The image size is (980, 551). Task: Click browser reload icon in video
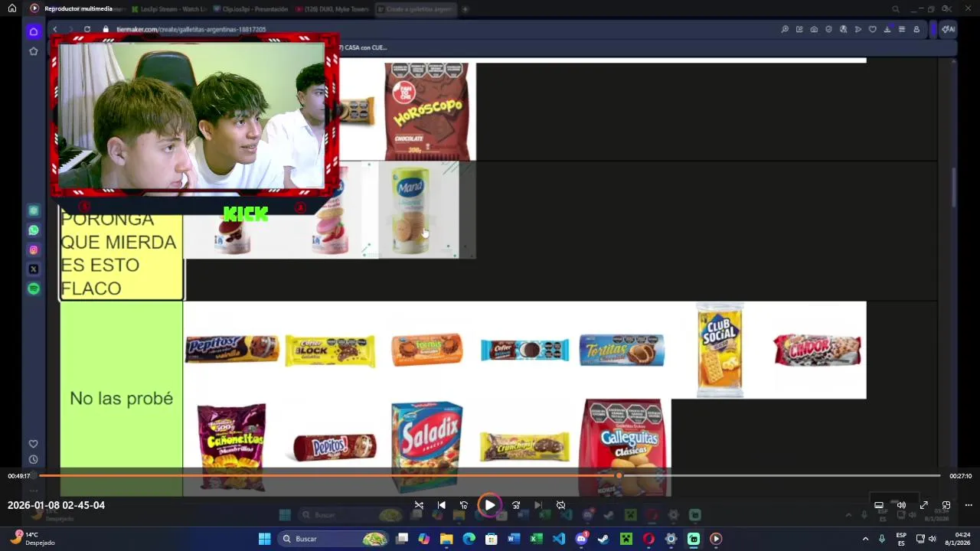[x=87, y=29]
